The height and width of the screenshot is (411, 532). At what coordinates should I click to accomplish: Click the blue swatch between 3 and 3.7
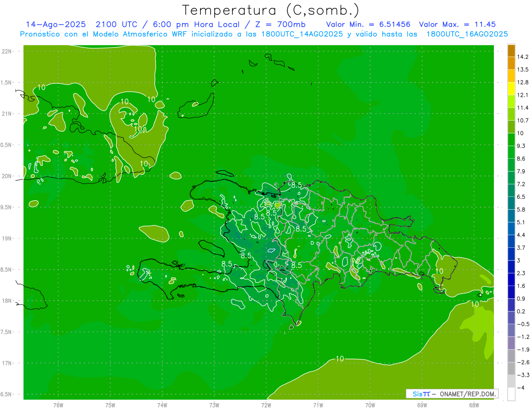pyautogui.click(x=511, y=254)
